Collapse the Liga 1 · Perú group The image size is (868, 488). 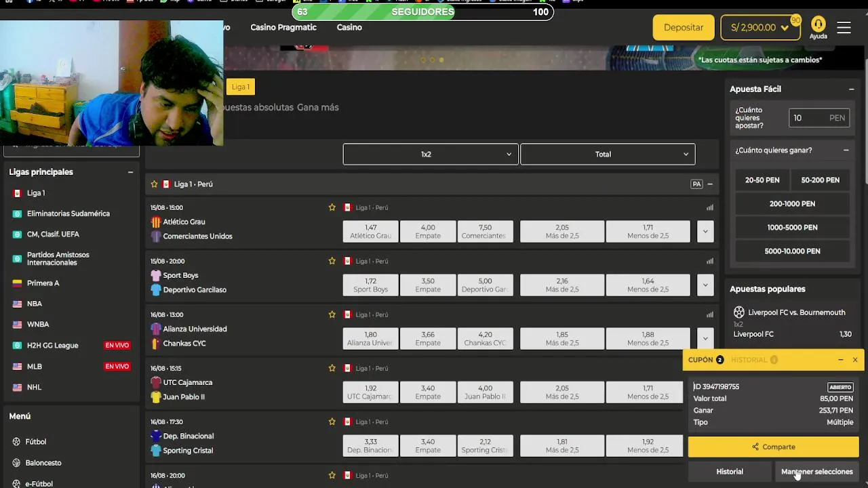(x=710, y=184)
